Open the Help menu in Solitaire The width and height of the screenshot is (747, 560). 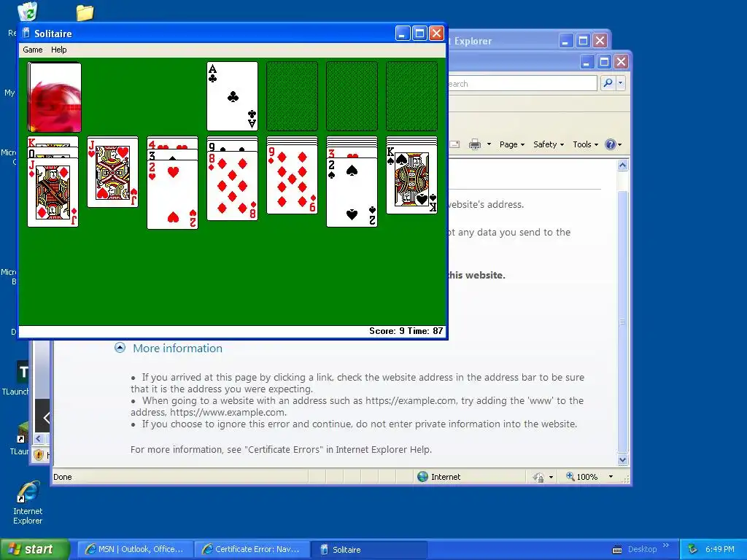pyautogui.click(x=58, y=50)
